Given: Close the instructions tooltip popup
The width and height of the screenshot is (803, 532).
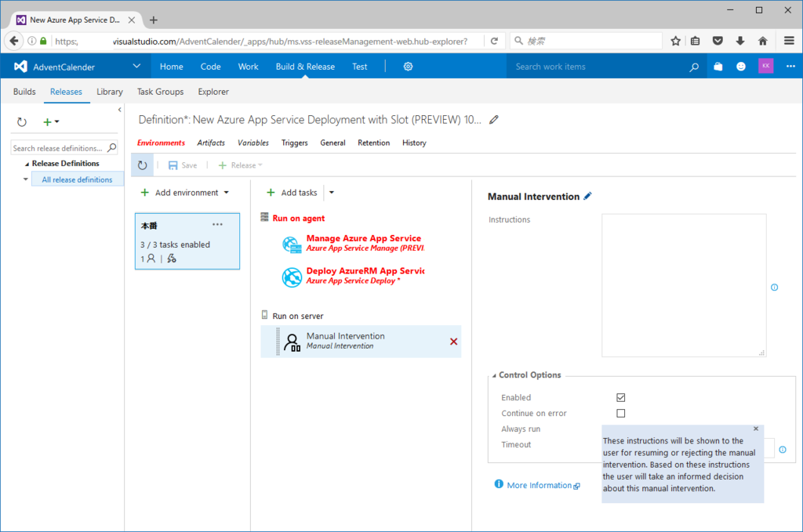Looking at the screenshot, I should pos(756,429).
